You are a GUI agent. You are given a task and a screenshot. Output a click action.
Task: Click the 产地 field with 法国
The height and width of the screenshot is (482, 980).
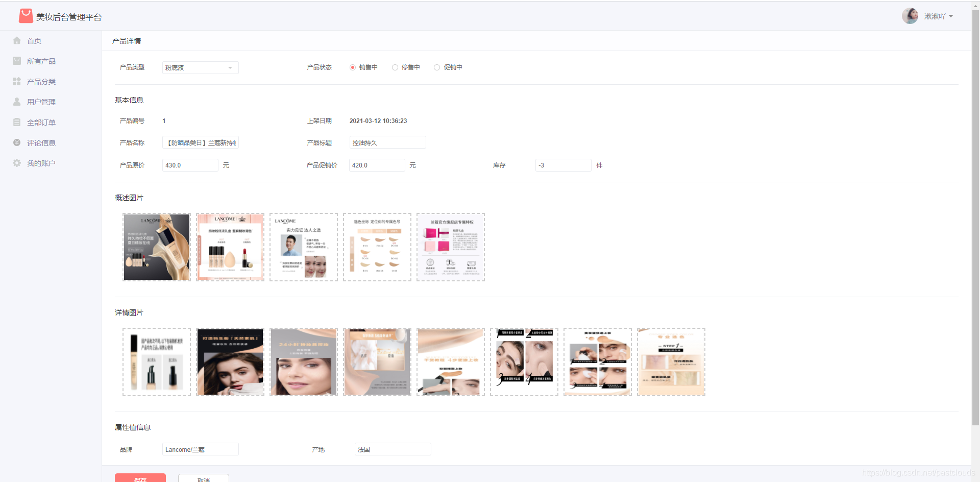(x=393, y=449)
